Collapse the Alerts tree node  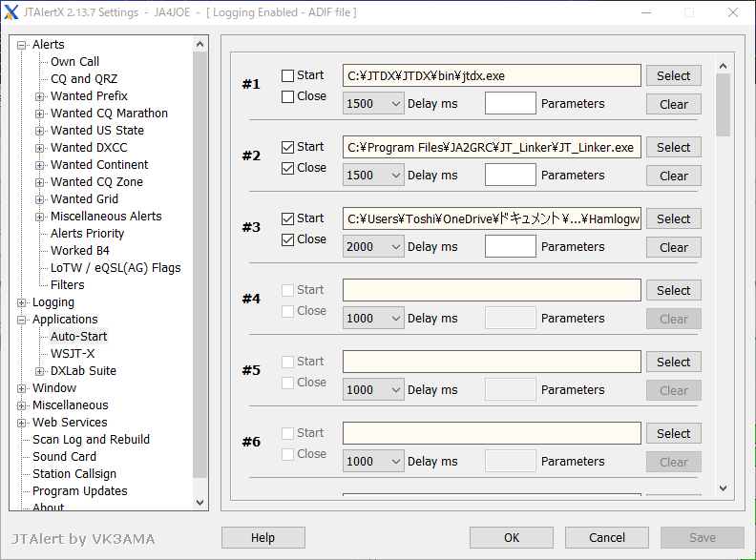click(x=21, y=45)
